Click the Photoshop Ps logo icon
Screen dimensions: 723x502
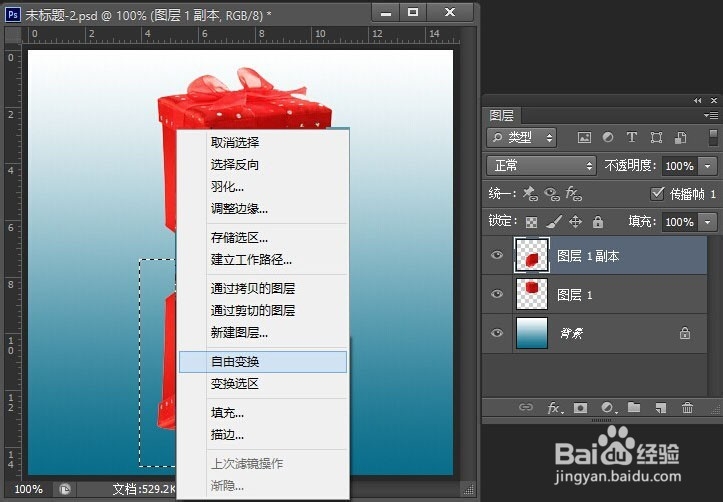13,15
